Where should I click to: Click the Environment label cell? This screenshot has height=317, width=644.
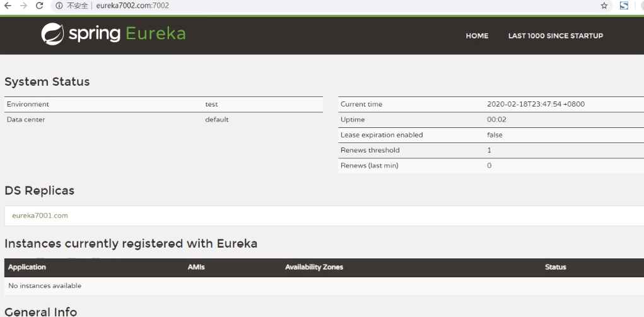point(28,104)
